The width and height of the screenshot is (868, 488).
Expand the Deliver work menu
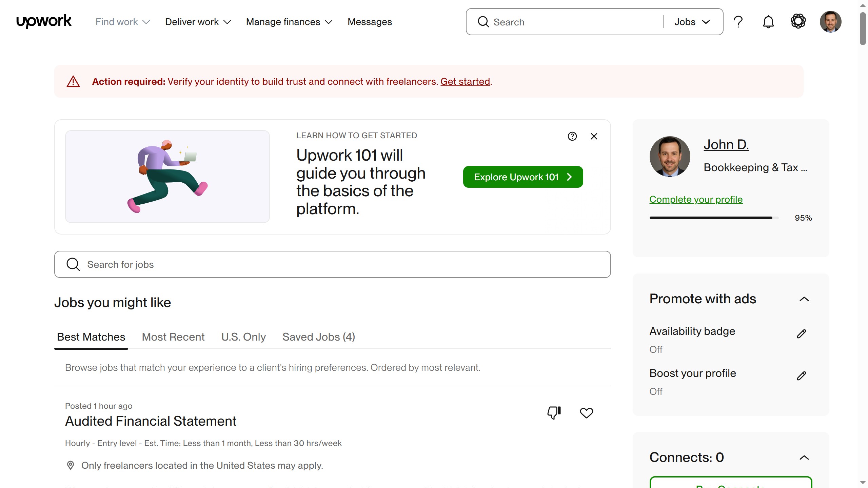click(198, 22)
